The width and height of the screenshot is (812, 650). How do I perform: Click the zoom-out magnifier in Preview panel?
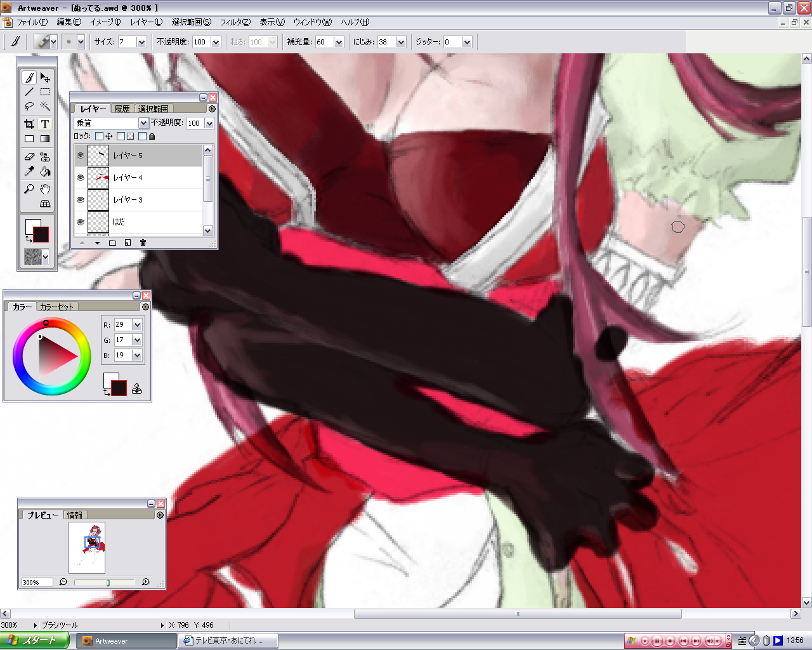click(x=63, y=582)
